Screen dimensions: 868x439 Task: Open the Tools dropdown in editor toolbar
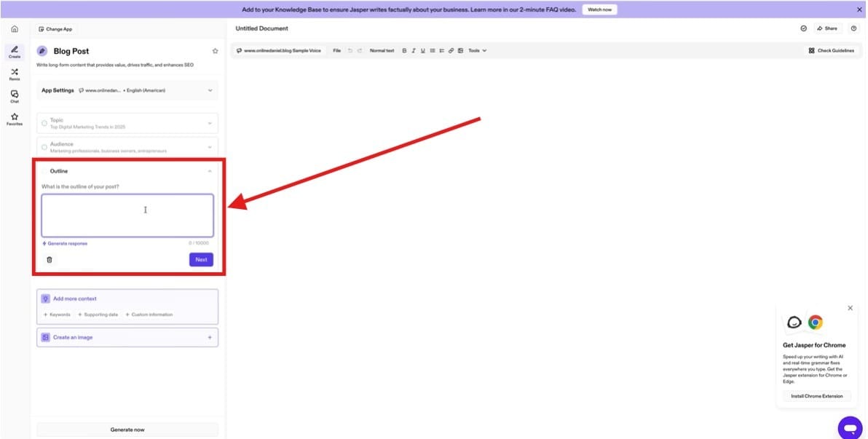(476, 50)
